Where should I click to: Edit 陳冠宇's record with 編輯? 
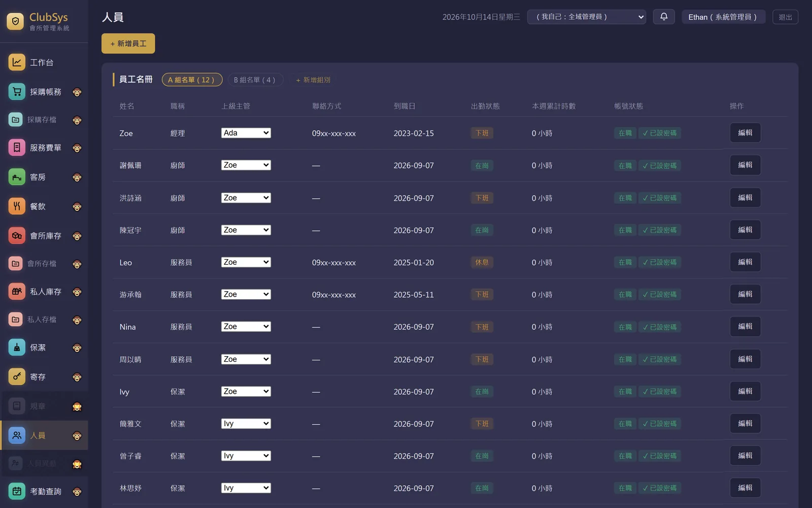click(x=745, y=230)
